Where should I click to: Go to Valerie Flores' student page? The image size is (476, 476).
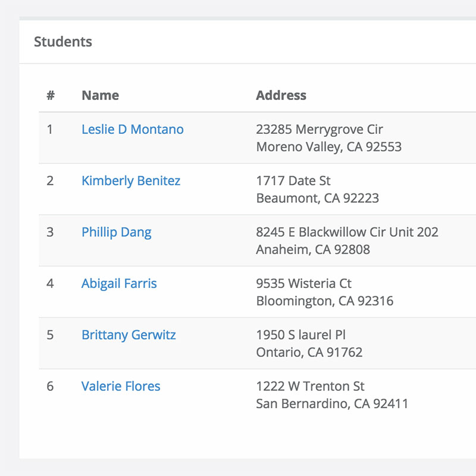[121, 386]
